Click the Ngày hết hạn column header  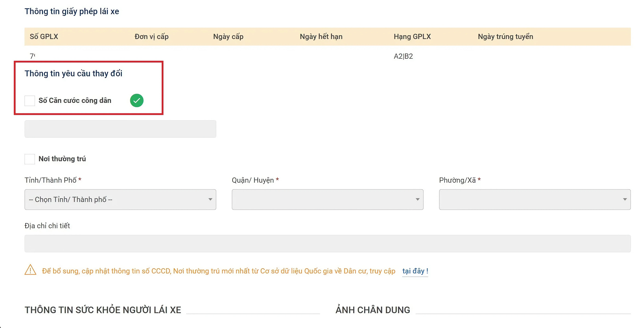click(x=321, y=37)
